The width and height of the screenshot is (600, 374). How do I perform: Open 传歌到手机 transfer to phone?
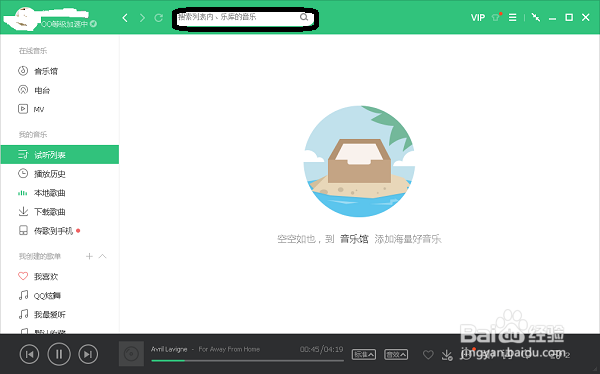tap(60, 231)
